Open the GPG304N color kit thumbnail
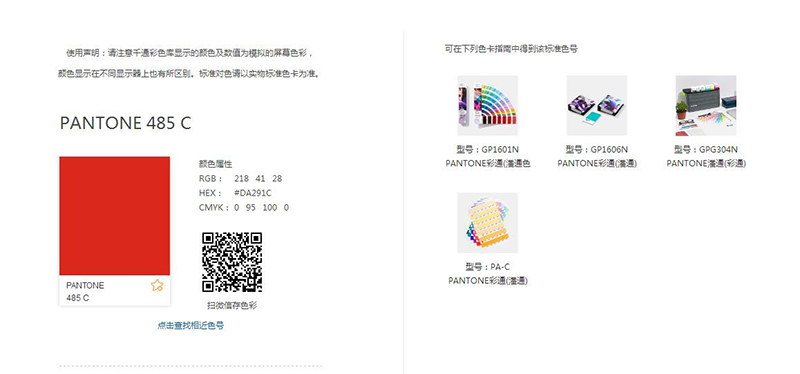Viewport: 800px width, 374px height. coord(706,106)
